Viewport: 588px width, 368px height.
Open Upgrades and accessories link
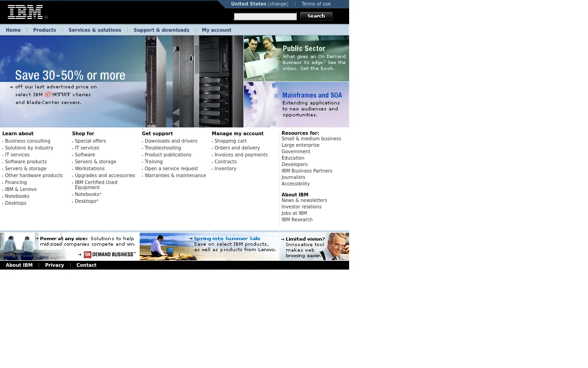(x=105, y=176)
